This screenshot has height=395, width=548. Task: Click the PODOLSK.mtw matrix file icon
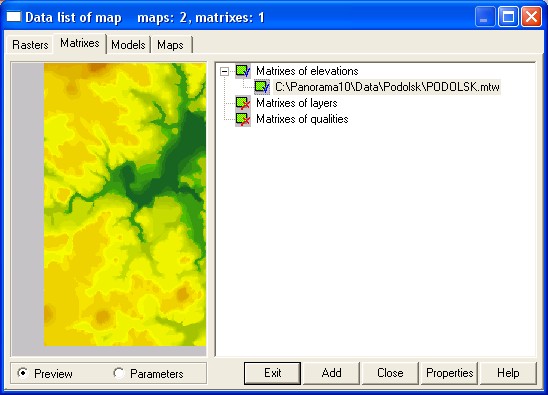point(262,87)
